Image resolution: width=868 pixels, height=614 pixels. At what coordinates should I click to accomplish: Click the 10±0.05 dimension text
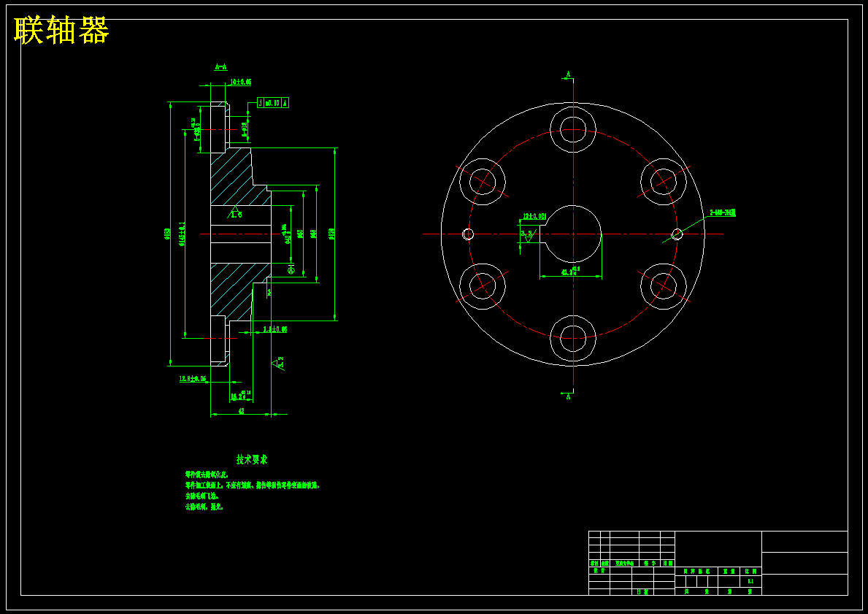[241, 82]
